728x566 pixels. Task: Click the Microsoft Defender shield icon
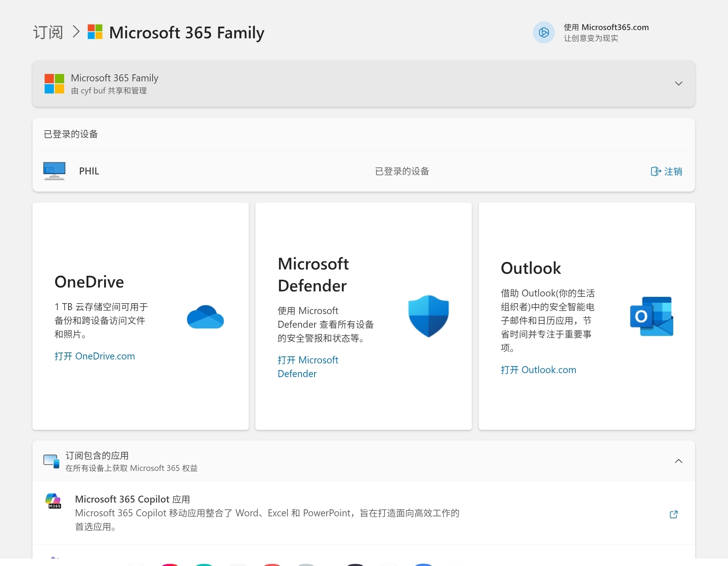click(x=428, y=316)
